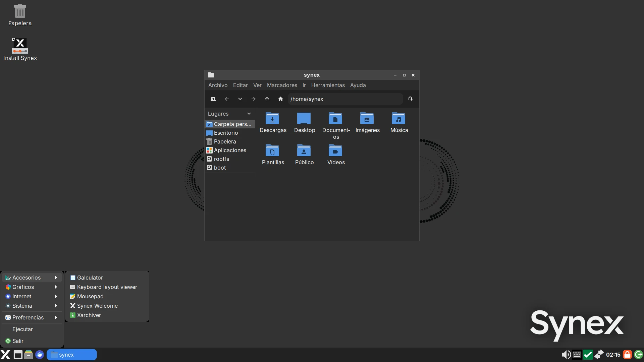Open the navigation history dropdown arrow
This screenshot has width=644, height=362.
click(240, 99)
